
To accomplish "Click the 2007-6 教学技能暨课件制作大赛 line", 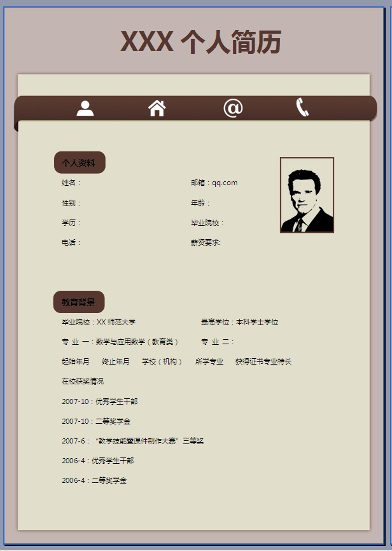I will pyautogui.click(x=132, y=441).
